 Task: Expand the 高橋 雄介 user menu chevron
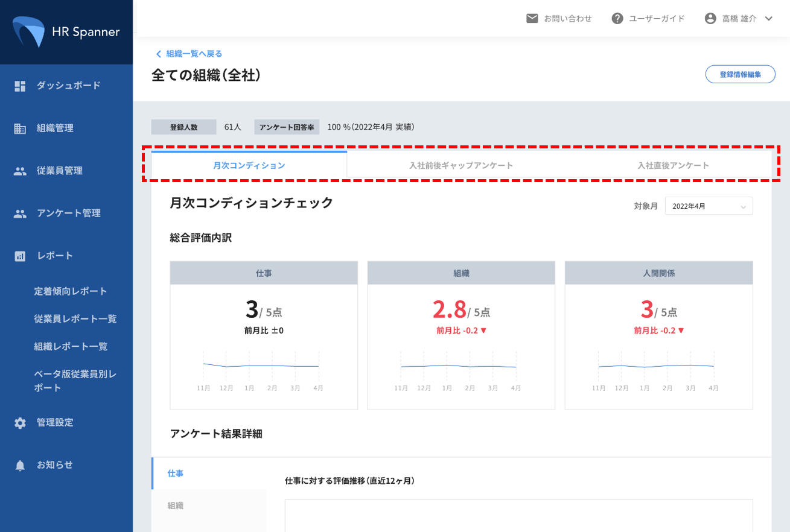(x=769, y=19)
